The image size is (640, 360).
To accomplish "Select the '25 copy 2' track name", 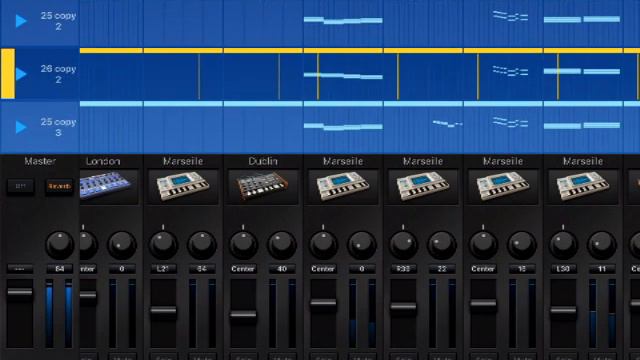I will point(58,21).
